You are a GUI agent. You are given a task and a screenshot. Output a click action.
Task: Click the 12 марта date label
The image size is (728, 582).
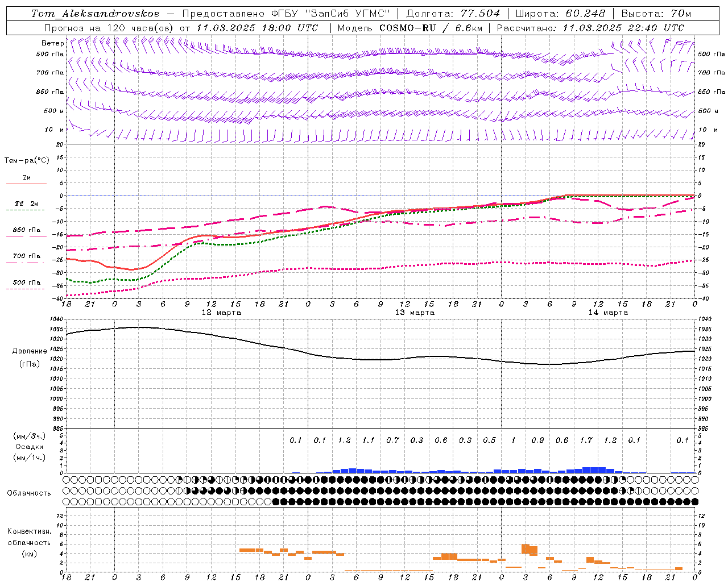coord(221,313)
